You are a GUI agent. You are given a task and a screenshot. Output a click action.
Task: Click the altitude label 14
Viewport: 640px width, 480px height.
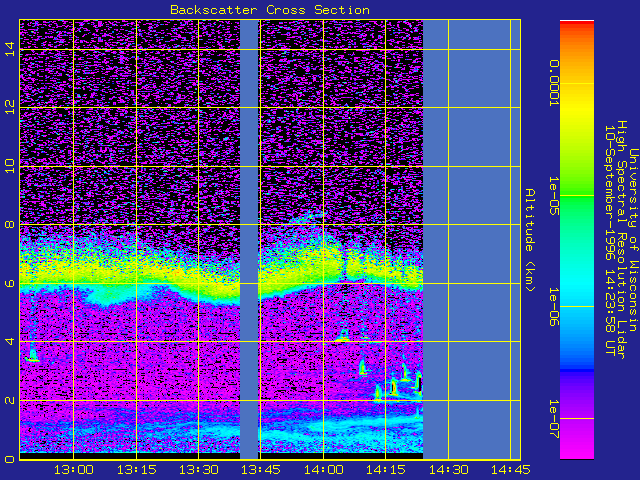coord(10,49)
